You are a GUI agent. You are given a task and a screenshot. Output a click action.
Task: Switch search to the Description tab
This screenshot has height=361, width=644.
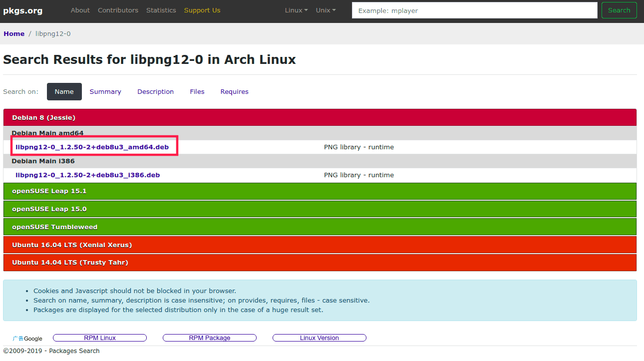155,91
